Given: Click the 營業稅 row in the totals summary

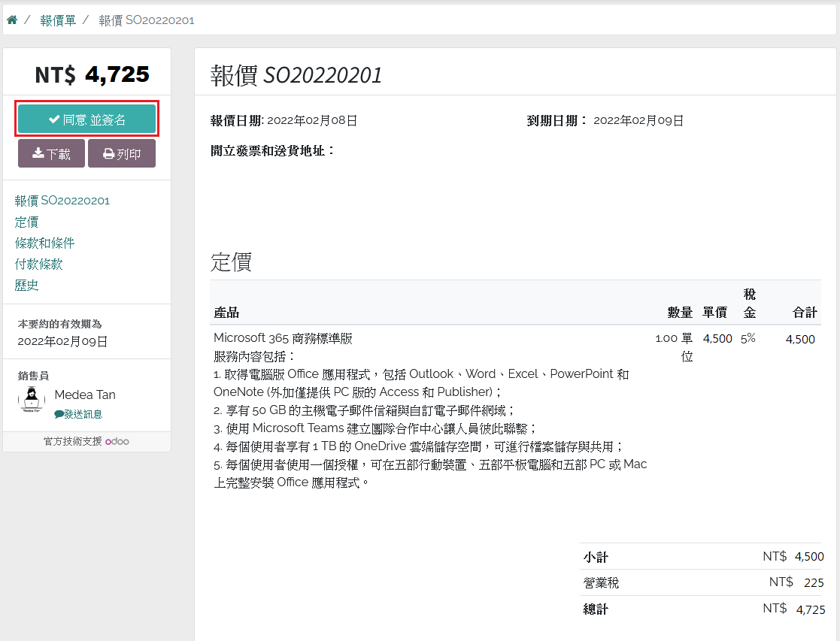Looking at the screenshot, I should point(602,582).
